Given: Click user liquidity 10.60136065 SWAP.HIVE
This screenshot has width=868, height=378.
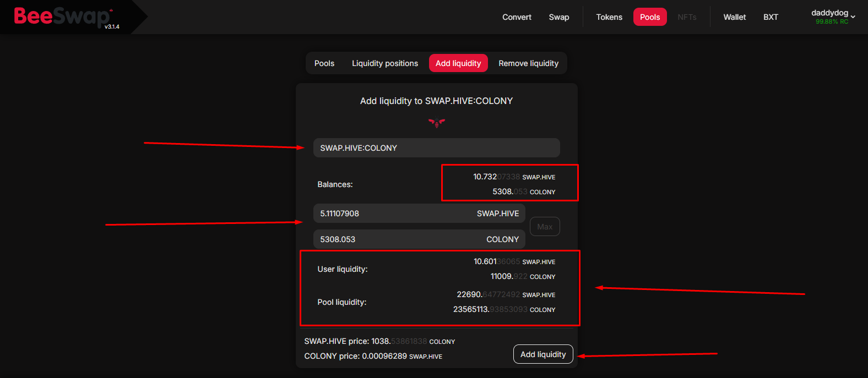Looking at the screenshot, I should (514, 261).
